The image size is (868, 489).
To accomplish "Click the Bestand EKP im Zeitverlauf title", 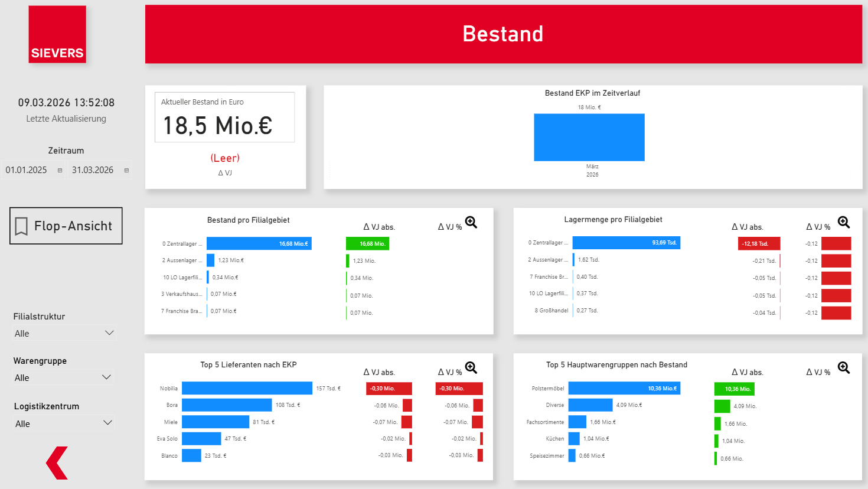I will point(592,93).
